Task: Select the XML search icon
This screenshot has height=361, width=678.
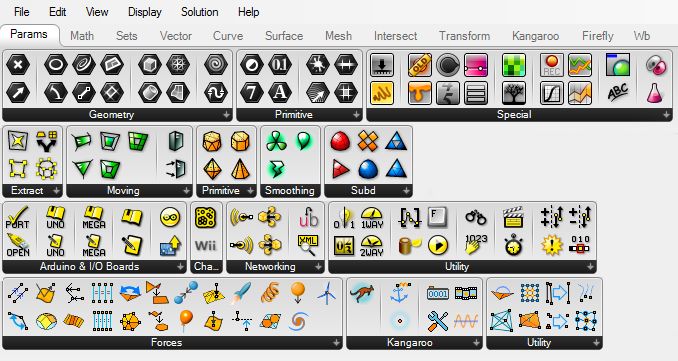Action: pos(307,245)
